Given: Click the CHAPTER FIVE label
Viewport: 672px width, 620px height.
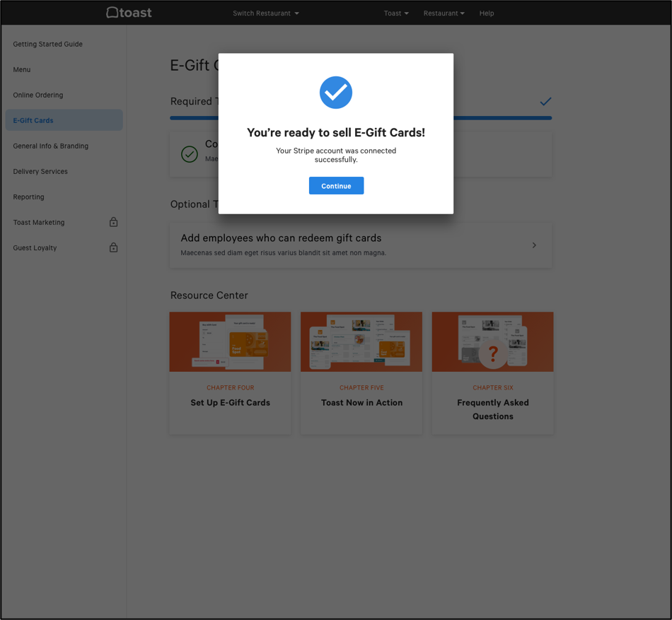Looking at the screenshot, I should (361, 387).
